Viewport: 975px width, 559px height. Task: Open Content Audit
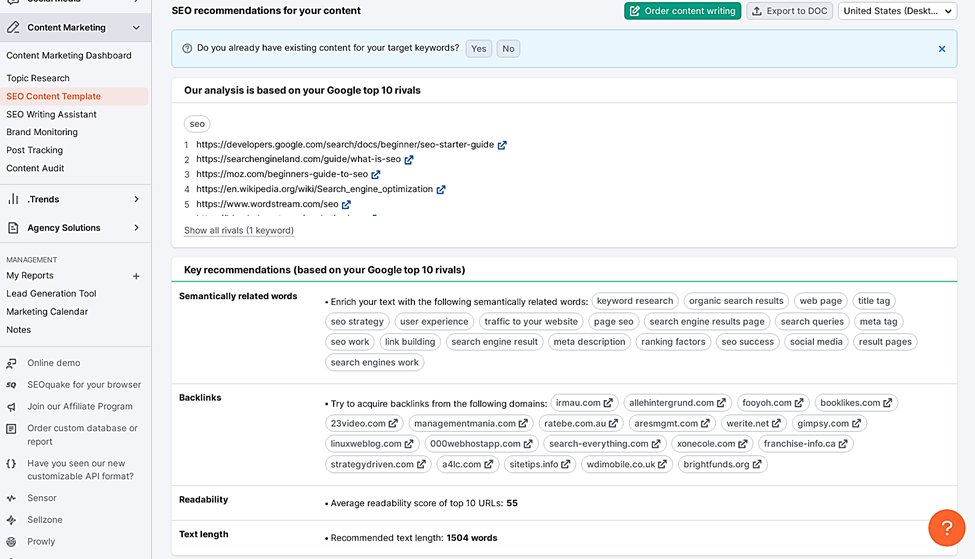click(35, 168)
